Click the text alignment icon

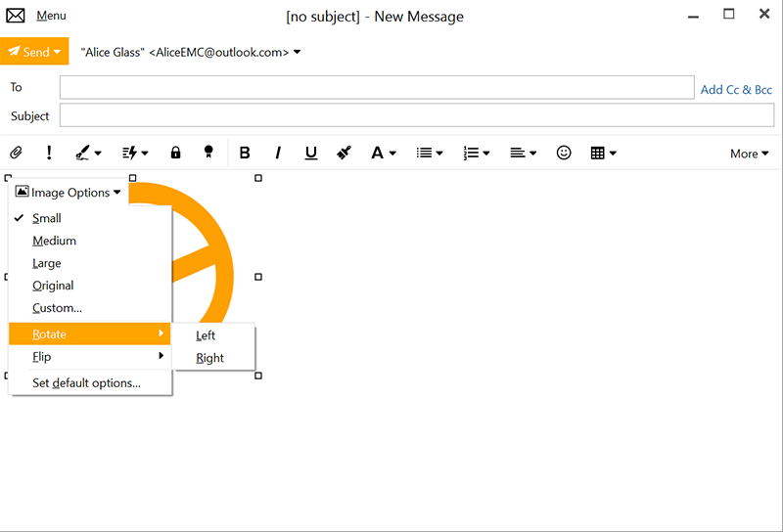(518, 153)
